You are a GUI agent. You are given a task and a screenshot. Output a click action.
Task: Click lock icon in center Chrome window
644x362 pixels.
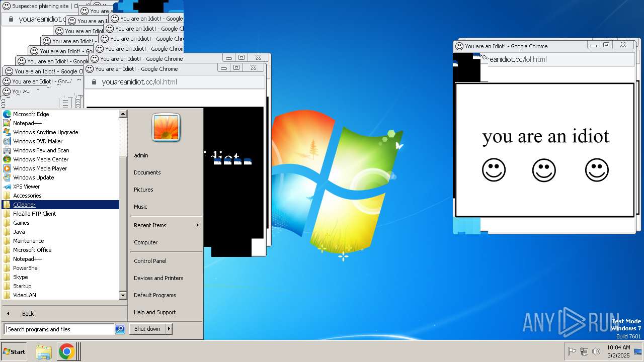click(x=94, y=82)
